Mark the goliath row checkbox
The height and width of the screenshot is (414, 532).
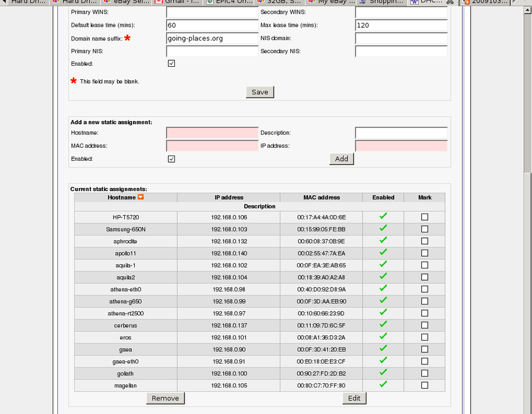tap(424, 373)
